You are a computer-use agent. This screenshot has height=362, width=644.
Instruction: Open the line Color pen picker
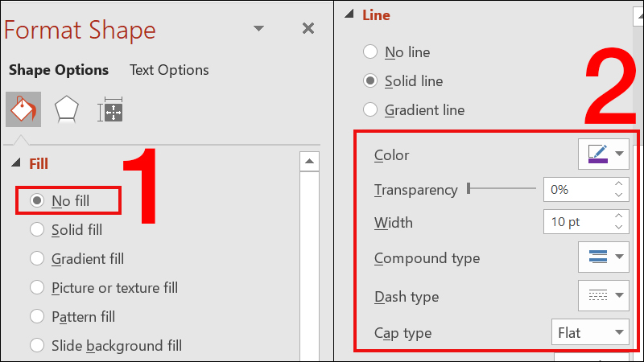click(x=603, y=154)
